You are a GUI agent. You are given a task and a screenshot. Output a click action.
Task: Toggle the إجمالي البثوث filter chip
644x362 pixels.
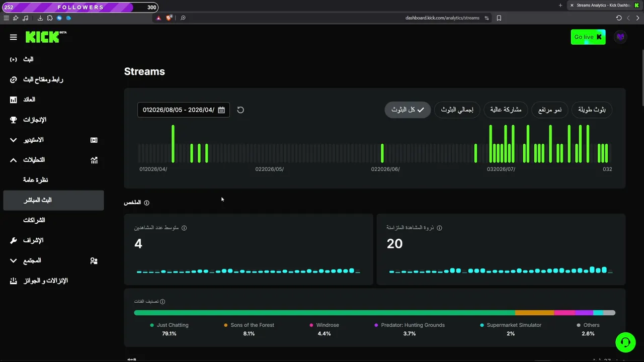pos(457,110)
